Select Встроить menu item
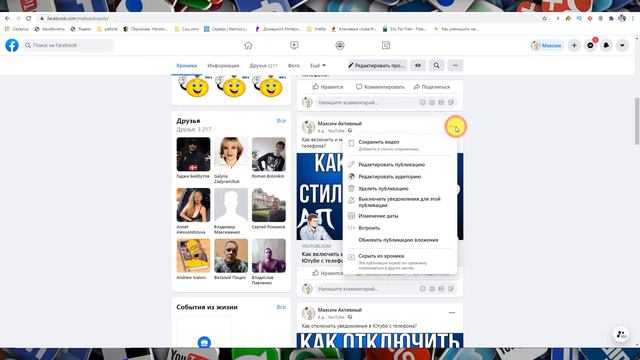 pyautogui.click(x=400, y=228)
